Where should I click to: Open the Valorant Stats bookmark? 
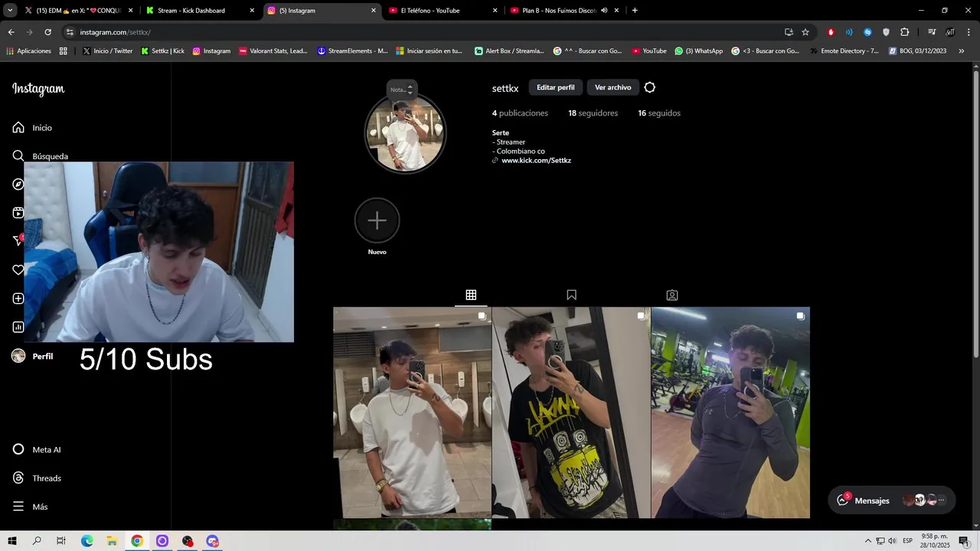[x=273, y=51]
